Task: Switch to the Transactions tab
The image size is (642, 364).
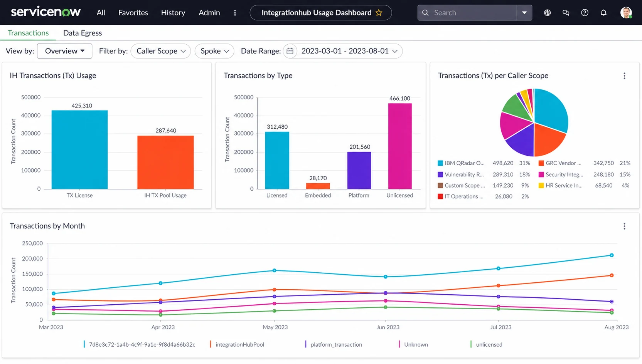Action: click(28, 33)
